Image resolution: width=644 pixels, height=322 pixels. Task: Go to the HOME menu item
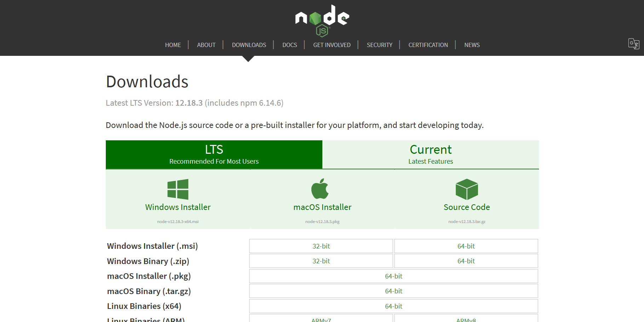(173, 45)
